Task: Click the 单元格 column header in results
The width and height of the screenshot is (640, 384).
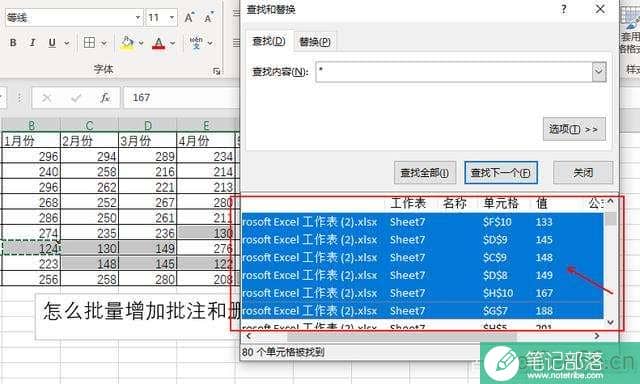Action: coord(501,203)
